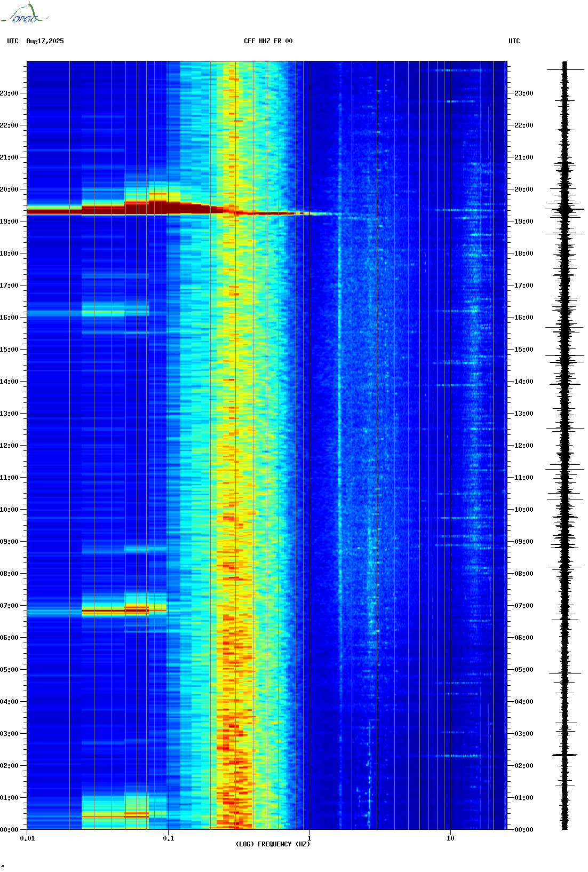Click '00:00' on the right time axis
Image resolution: width=588 pixels, height=872 pixels.
pyautogui.click(x=524, y=830)
